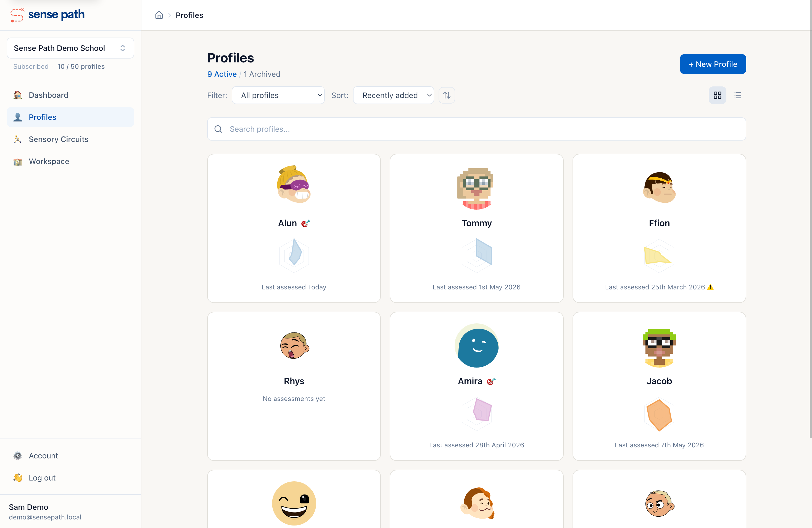Show the 1 Archived profiles tab
812x528 pixels.
[262, 74]
